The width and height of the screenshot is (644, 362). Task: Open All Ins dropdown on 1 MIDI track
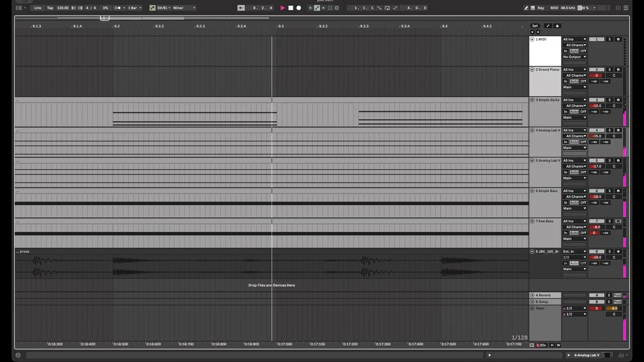575,39
